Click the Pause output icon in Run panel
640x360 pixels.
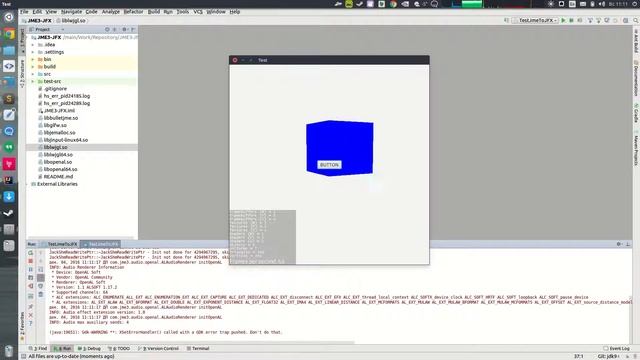(31, 269)
